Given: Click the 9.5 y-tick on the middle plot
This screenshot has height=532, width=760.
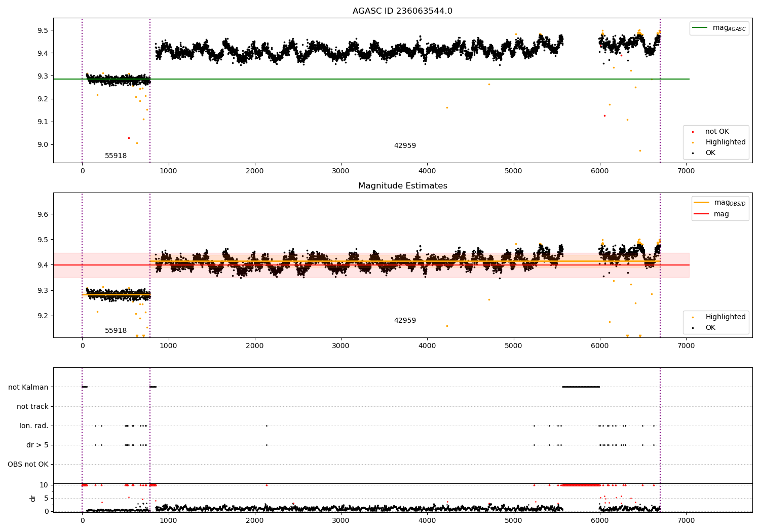Looking at the screenshot, I should tap(43, 240).
